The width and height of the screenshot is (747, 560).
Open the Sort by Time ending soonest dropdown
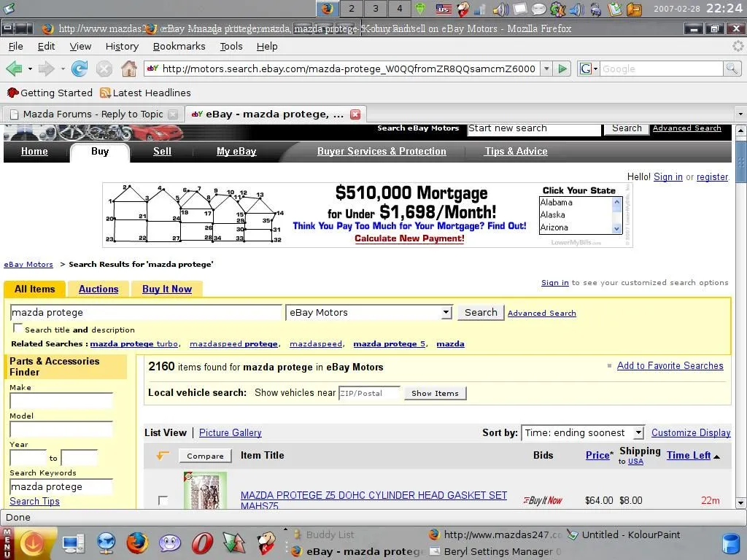coord(638,432)
